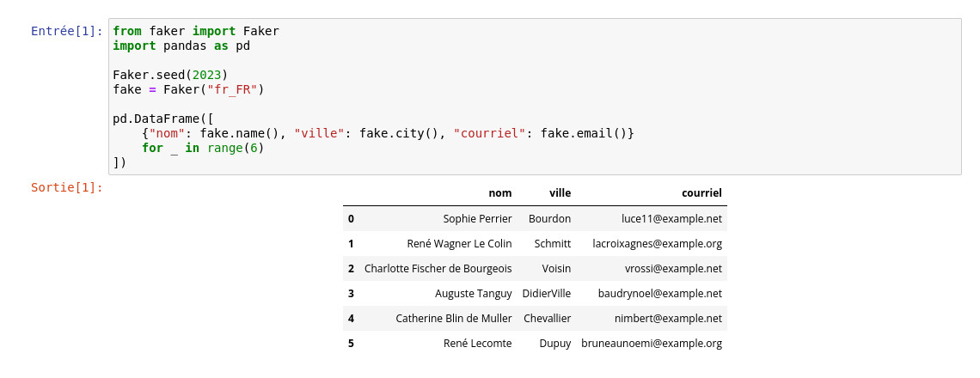Click the 'nom' column header

point(500,193)
